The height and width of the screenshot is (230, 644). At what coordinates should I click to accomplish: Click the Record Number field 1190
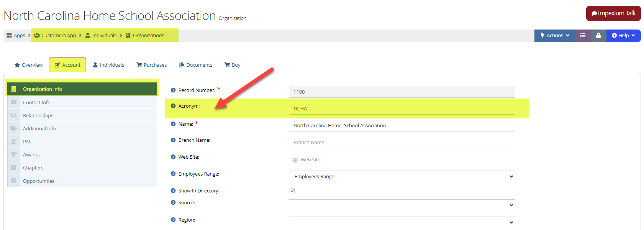(402, 92)
